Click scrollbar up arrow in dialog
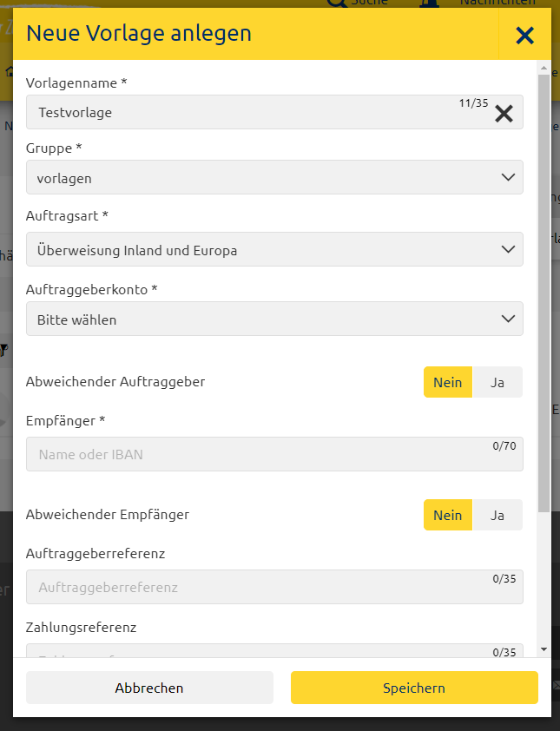This screenshot has height=731, width=560. (544, 68)
